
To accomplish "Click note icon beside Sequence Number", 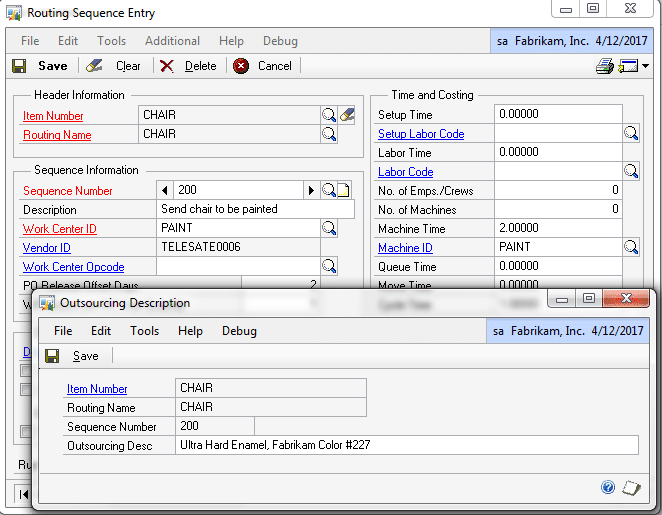I will 344,191.
